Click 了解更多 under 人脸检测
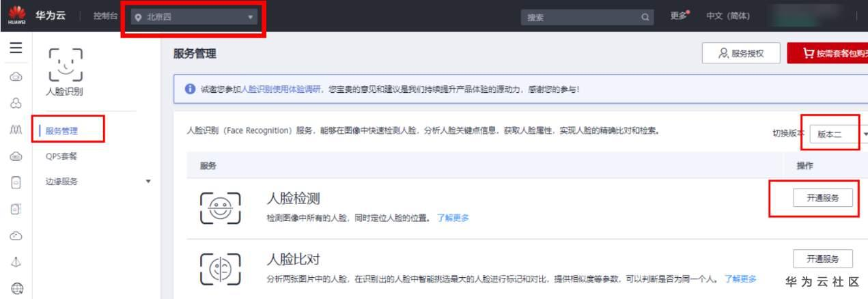Viewport: 868px width, 299px height. [453, 218]
